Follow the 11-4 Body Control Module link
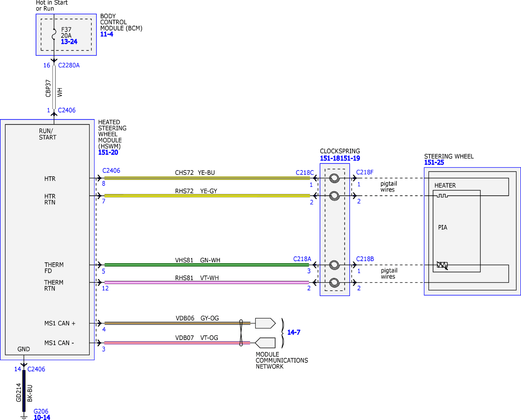 [x=107, y=34]
